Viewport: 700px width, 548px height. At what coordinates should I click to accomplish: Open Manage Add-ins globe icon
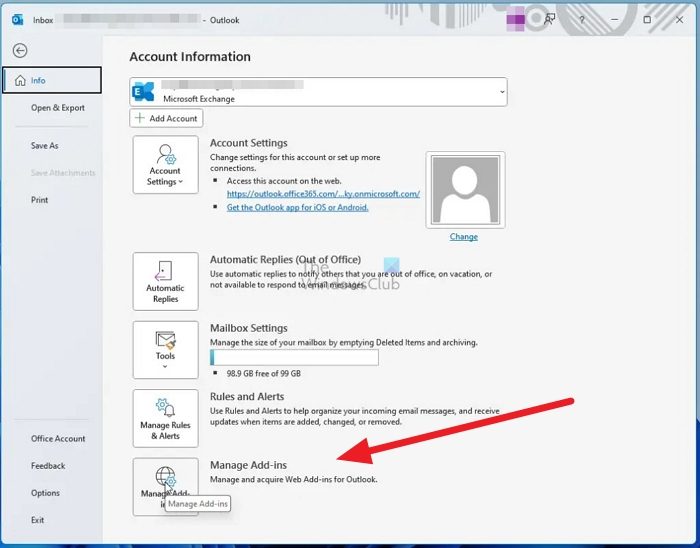165,478
